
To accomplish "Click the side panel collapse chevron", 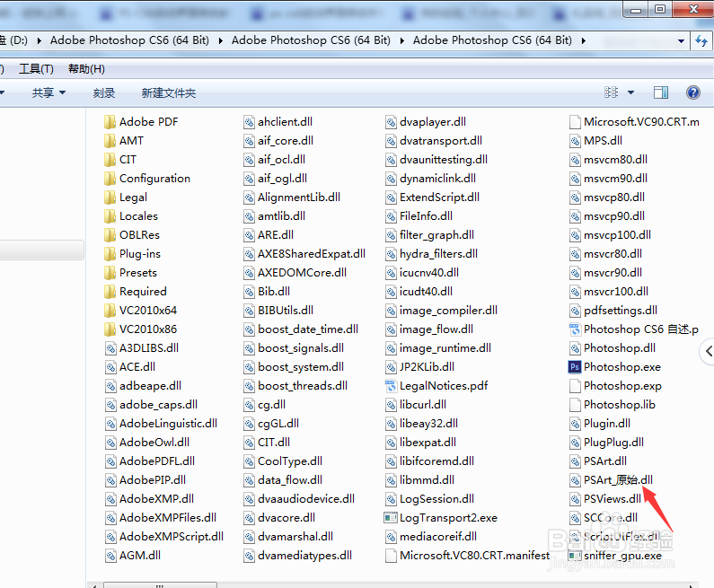I will [708, 351].
